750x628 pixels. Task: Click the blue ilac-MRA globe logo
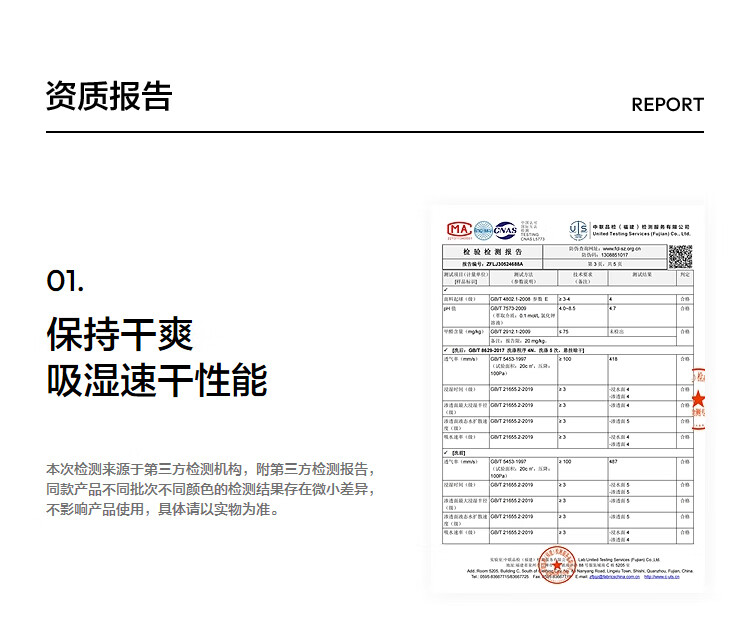[483, 231]
